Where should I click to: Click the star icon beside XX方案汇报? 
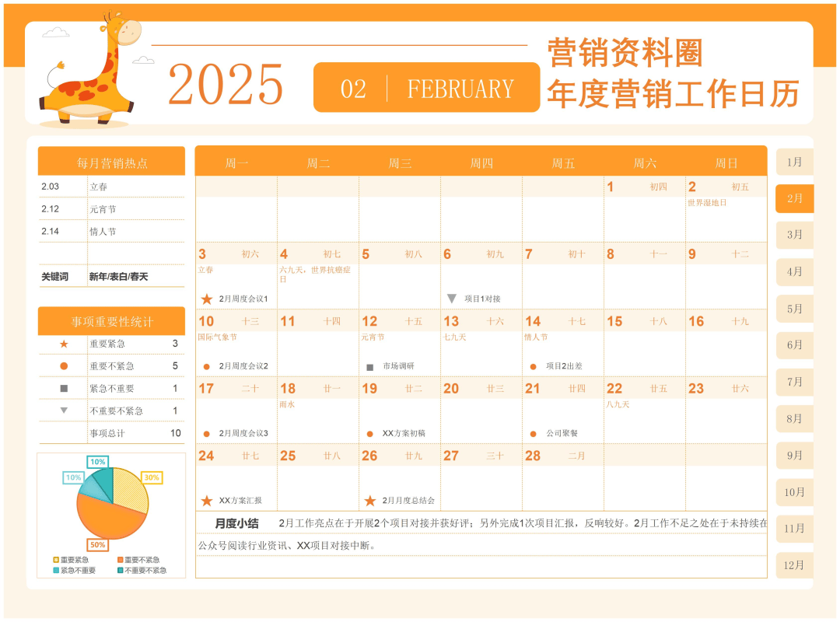(207, 501)
